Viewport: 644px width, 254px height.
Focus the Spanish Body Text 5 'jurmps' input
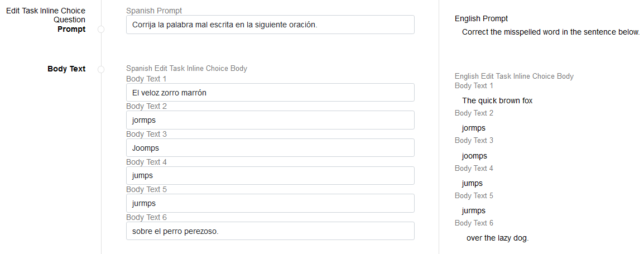click(x=270, y=203)
